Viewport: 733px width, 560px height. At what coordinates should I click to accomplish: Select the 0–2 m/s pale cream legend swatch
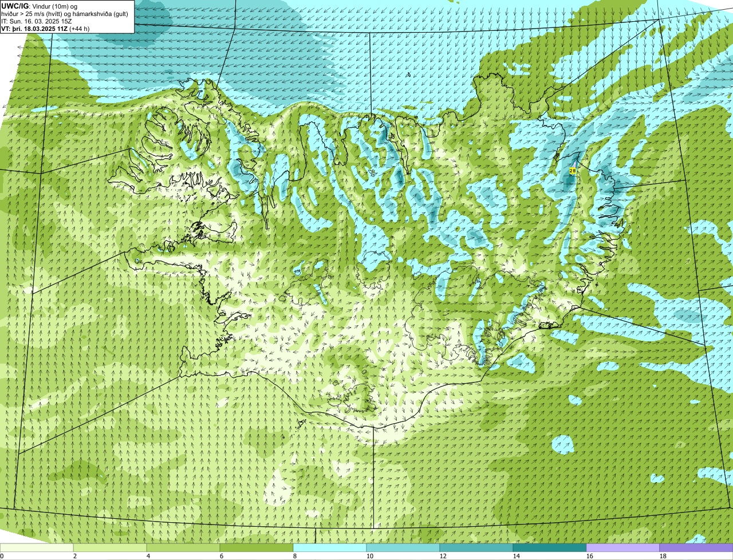coord(37,547)
